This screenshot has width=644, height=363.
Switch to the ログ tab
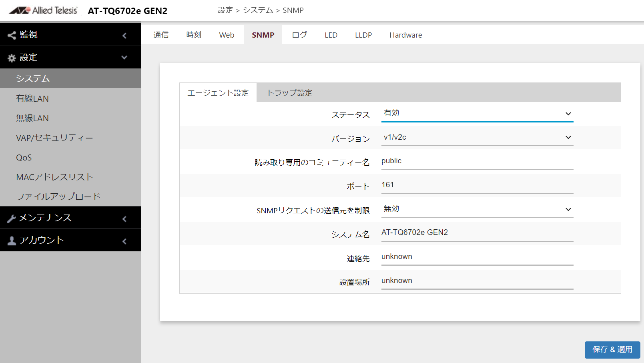(x=299, y=35)
